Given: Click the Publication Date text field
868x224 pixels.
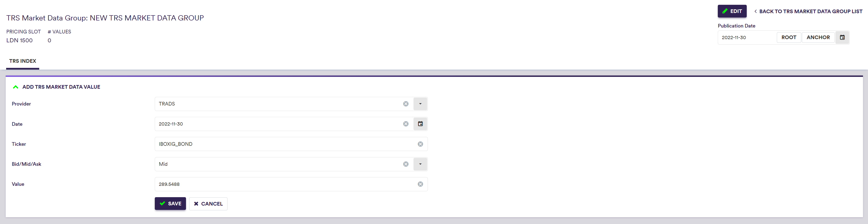Looking at the screenshot, I should tap(747, 38).
